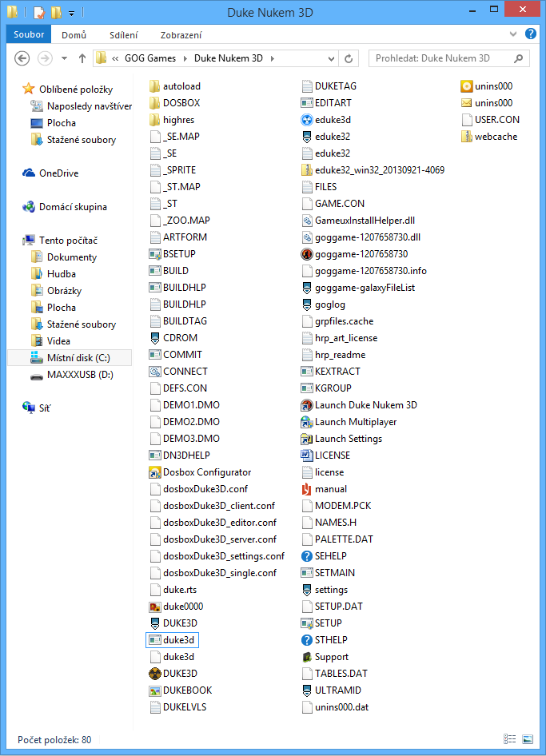The image size is (546, 756).
Task: Click GOG Games in the address path
Action: point(150,58)
